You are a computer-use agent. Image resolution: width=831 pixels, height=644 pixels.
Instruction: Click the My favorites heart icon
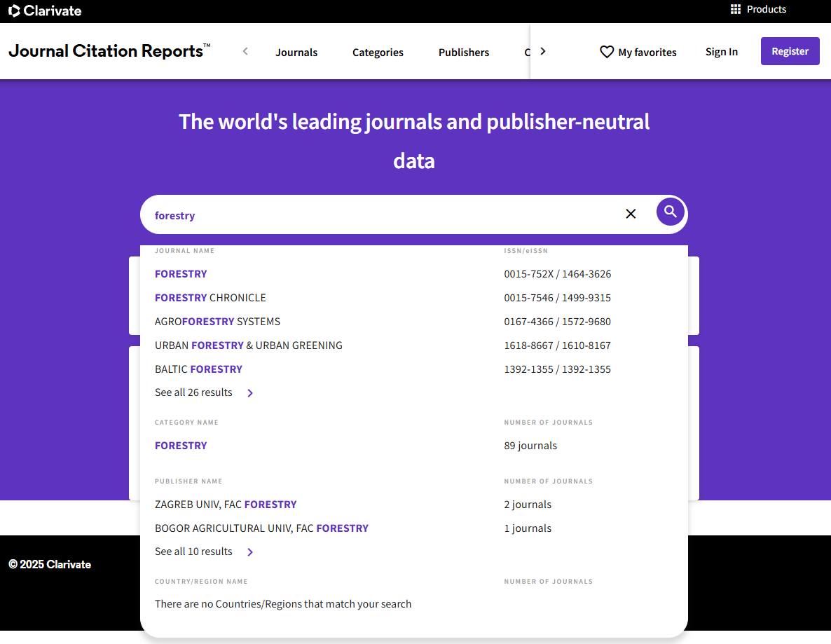[607, 52]
